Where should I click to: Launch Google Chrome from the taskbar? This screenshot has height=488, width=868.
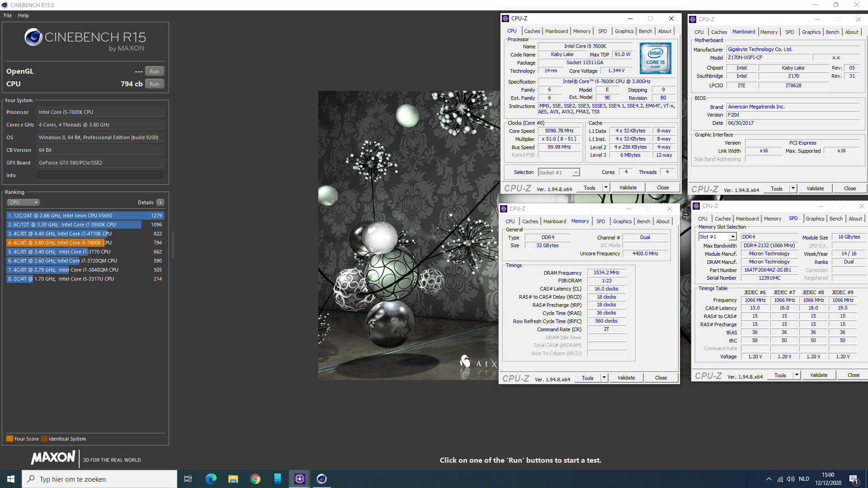click(x=255, y=479)
